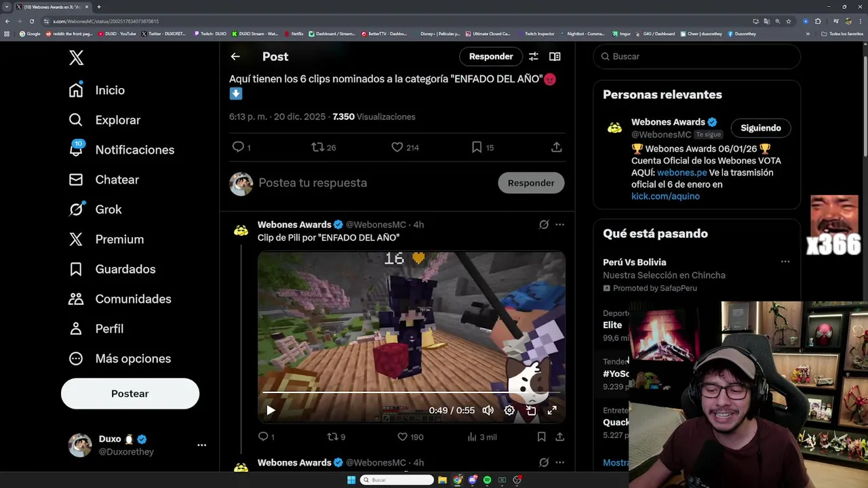Open Grok in the sidebar
Screen dimensions: 868x488
click(95, 209)
